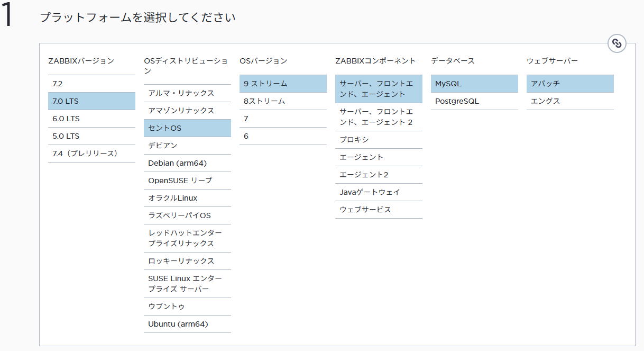Image resolution: width=644 pixels, height=351 pixels.
Task: Choose エングス web server
Action: 570,101
